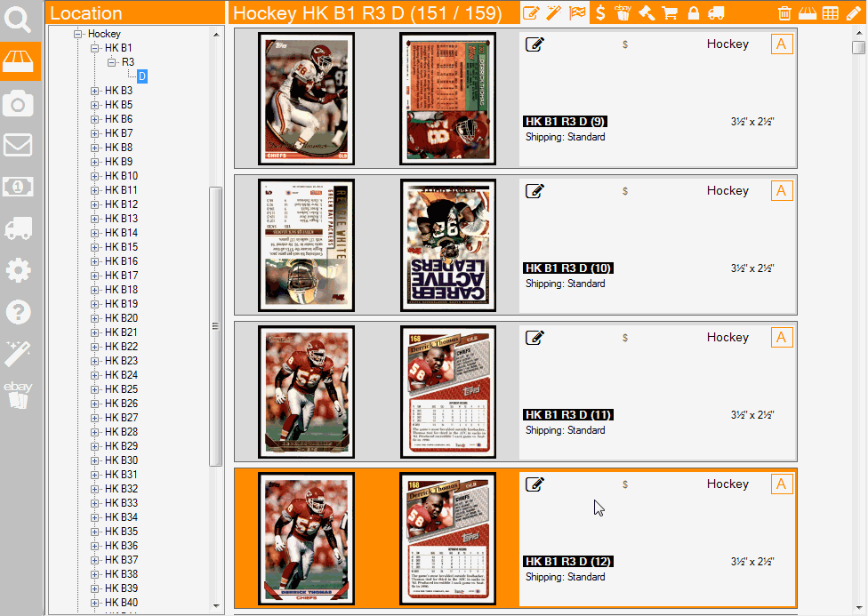
Task: Open the Search section in the sidebar
Action: [x=18, y=20]
